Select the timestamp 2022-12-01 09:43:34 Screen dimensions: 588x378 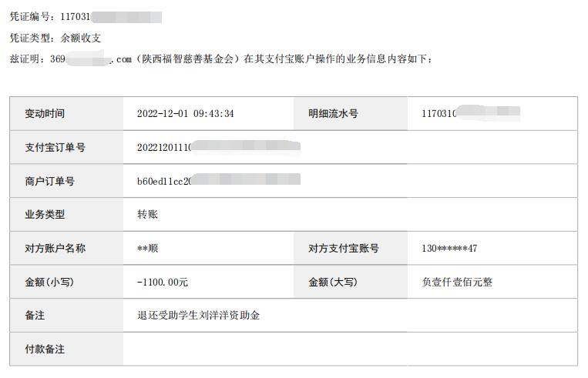(x=185, y=113)
